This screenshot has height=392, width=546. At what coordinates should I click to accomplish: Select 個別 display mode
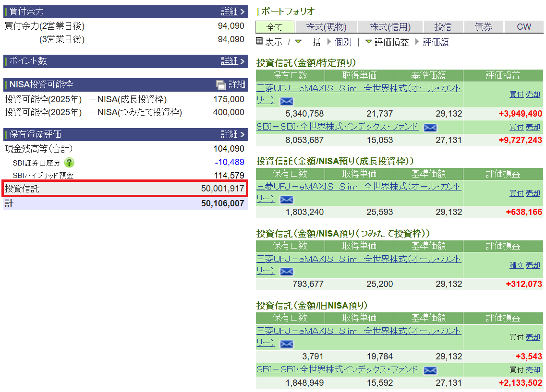[x=343, y=42]
